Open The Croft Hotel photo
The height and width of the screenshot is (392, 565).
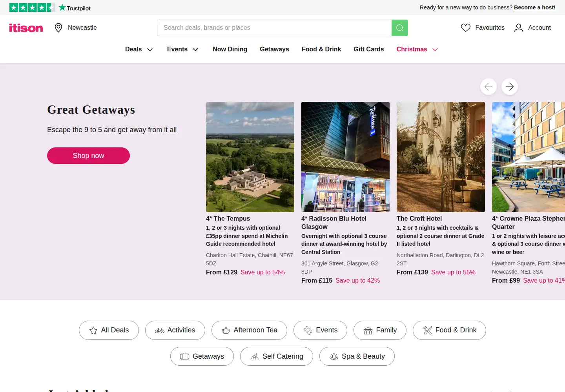coord(441,157)
